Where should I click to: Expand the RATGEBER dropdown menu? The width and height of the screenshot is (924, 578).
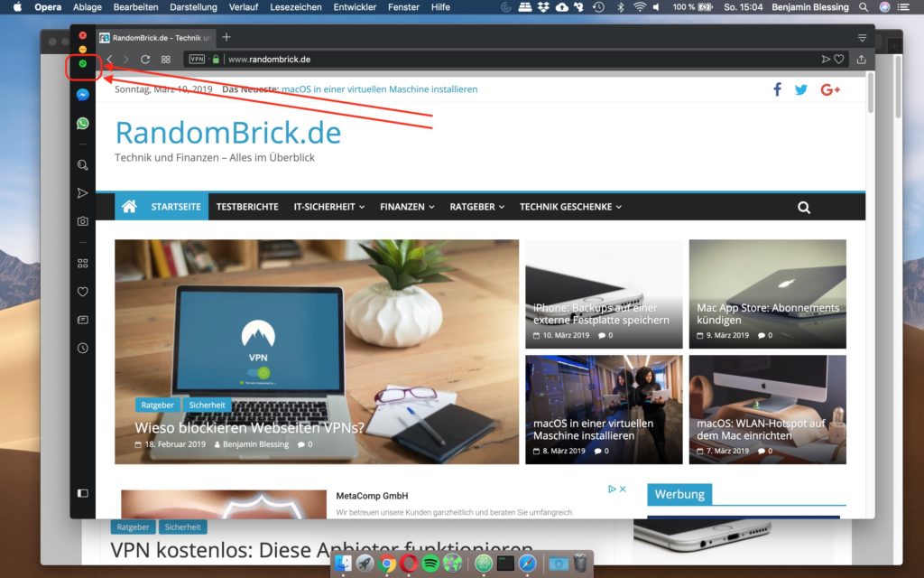pyautogui.click(x=476, y=207)
